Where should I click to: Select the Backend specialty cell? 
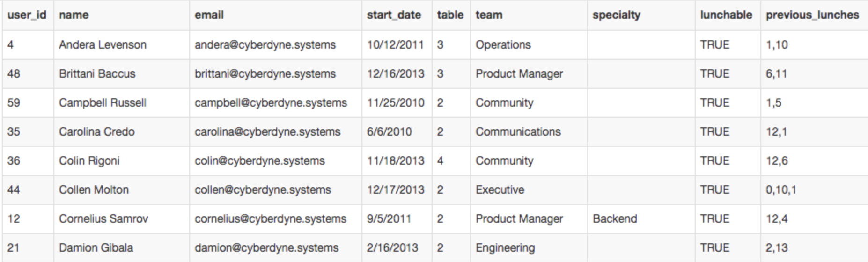point(615,219)
